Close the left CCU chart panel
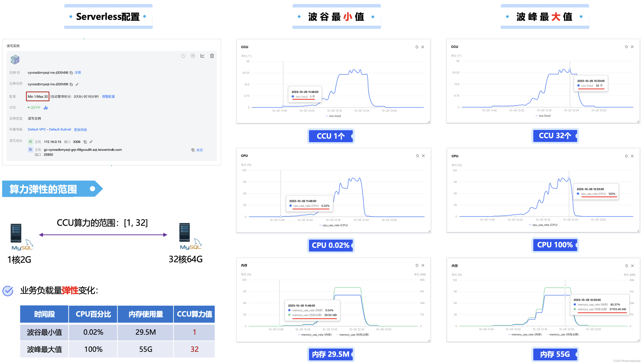Image resolution: width=643 pixels, height=364 pixels. (x=423, y=47)
